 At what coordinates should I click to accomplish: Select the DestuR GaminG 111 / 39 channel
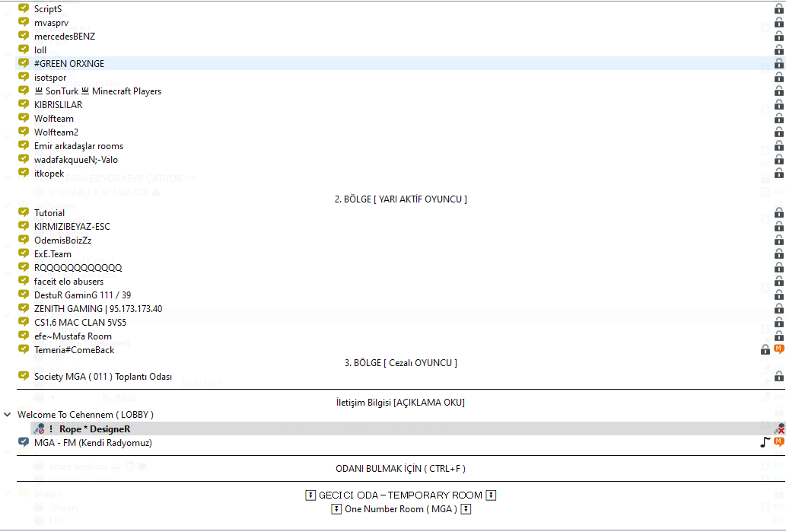82,295
